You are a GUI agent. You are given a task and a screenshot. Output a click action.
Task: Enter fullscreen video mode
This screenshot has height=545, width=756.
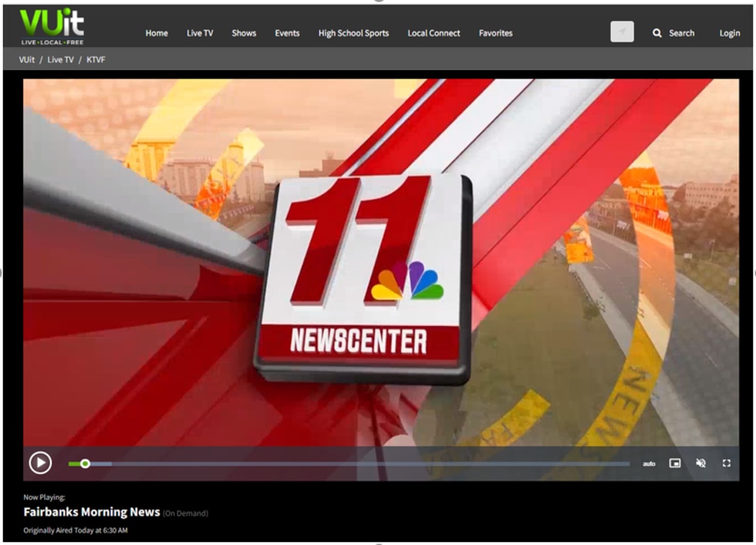pos(726,463)
